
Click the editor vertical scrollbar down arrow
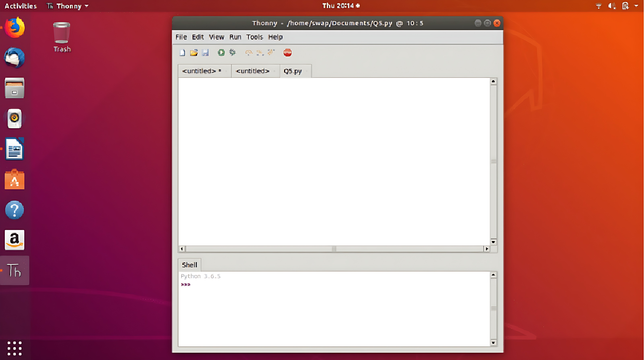point(493,242)
